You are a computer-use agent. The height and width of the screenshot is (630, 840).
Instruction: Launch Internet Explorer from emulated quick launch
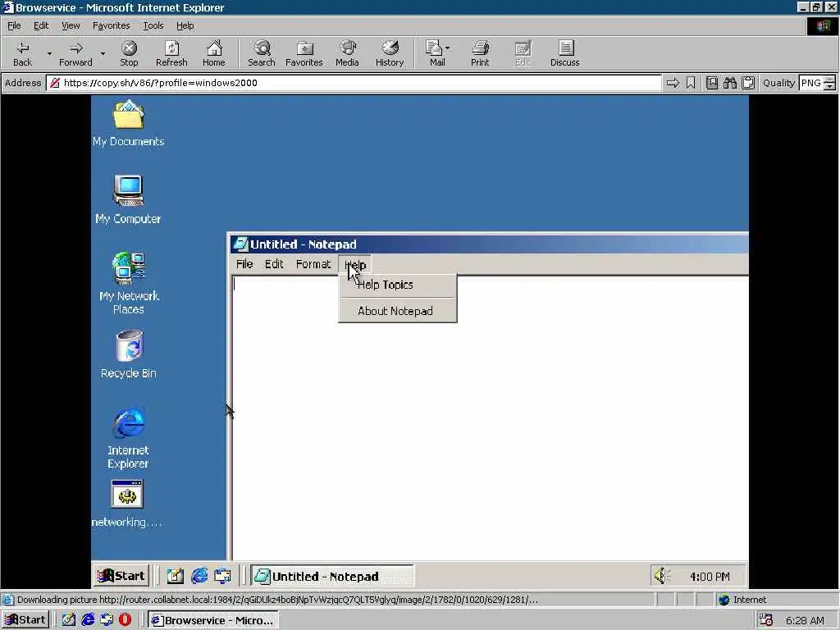(199, 576)
